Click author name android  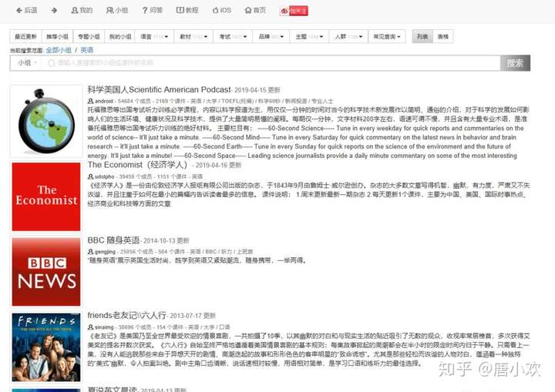click(104, 101)
